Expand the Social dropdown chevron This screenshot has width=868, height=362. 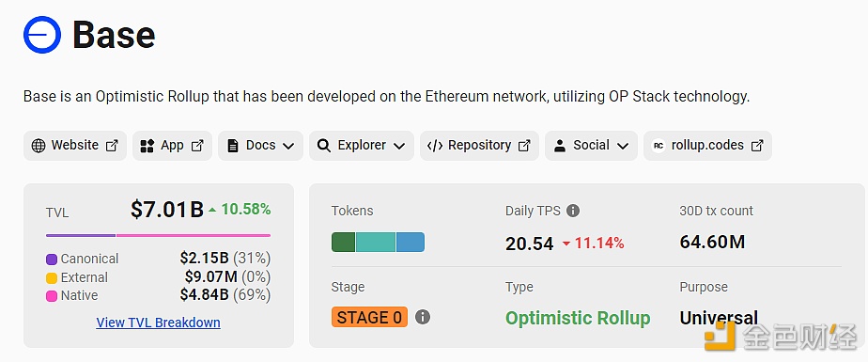(x=623, y=147)
